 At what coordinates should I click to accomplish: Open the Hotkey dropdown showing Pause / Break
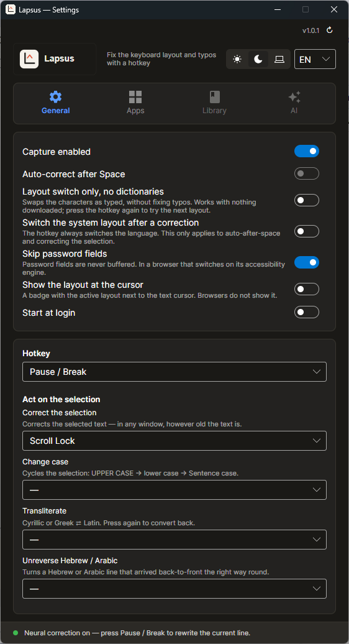pyautogui.click(x=175, y=372)
